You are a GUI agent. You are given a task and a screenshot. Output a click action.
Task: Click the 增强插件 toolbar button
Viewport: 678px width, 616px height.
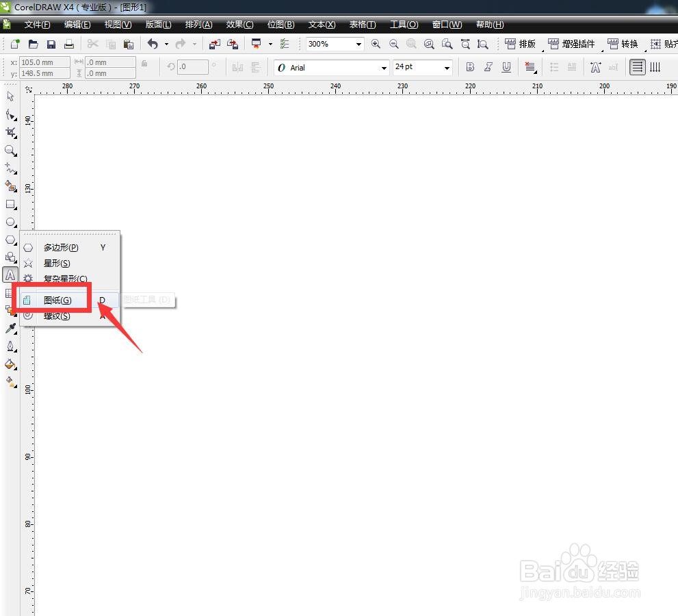[x=572, y=44]
